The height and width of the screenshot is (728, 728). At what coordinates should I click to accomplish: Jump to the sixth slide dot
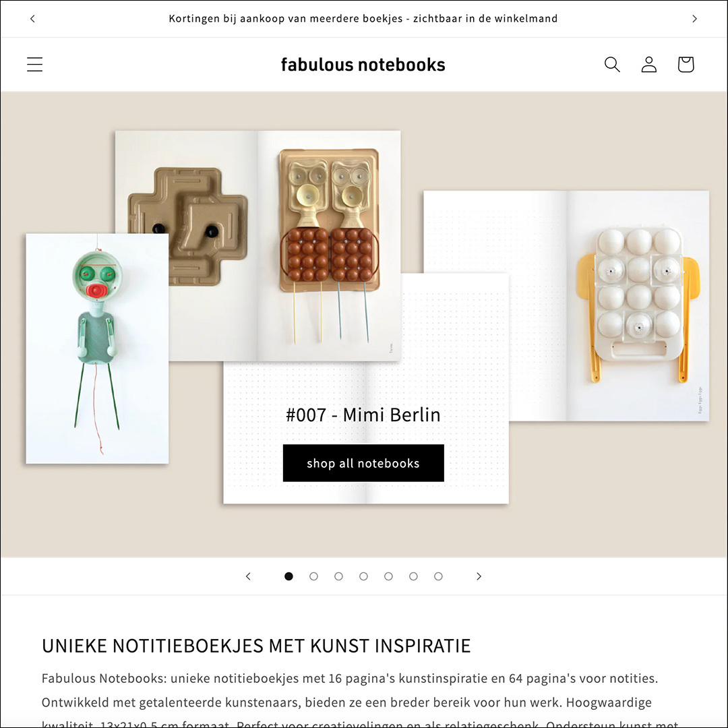click(x=413, y=576)
